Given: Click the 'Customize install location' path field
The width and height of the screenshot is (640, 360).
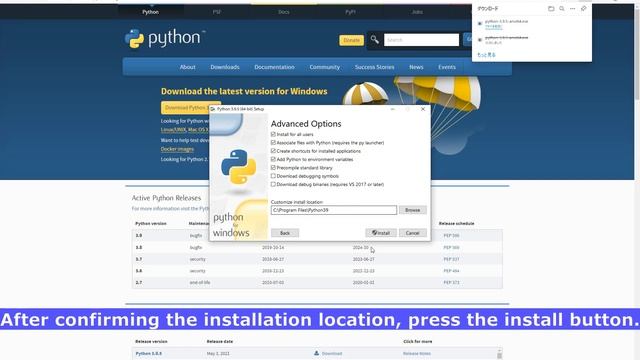Looking at the screenshot, I should tap(333, 210).
